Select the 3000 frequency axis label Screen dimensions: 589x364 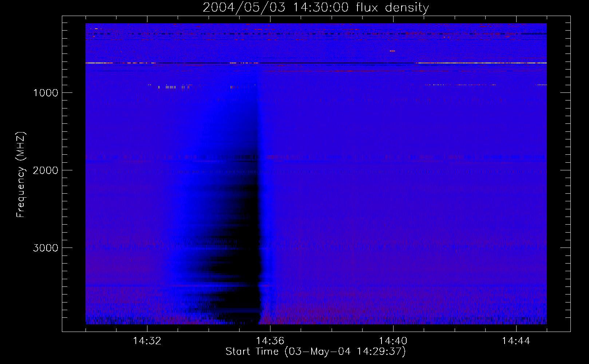click(46, 248)
